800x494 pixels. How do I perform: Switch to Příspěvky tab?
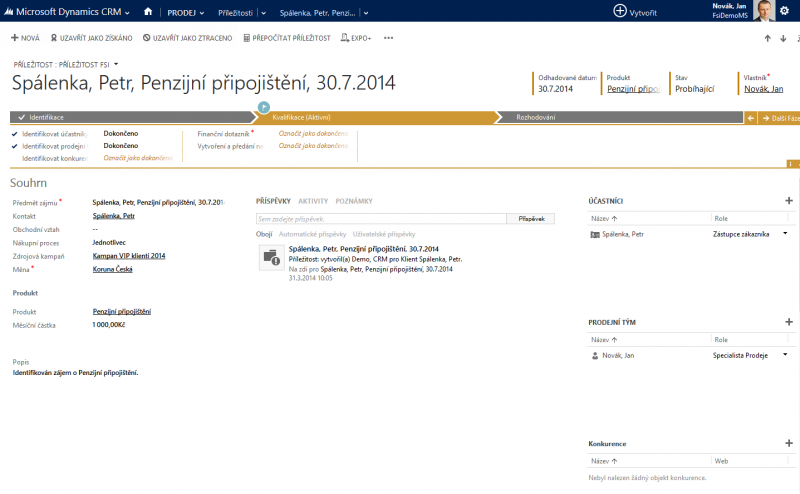273,201
